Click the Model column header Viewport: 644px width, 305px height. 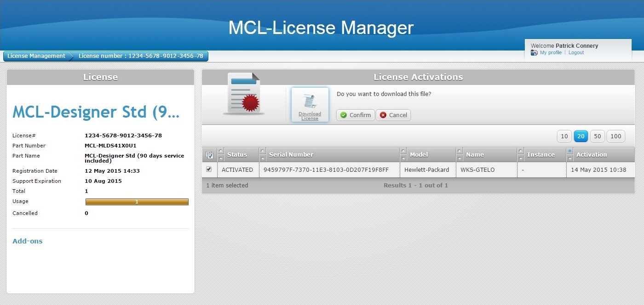coord(419,155)
